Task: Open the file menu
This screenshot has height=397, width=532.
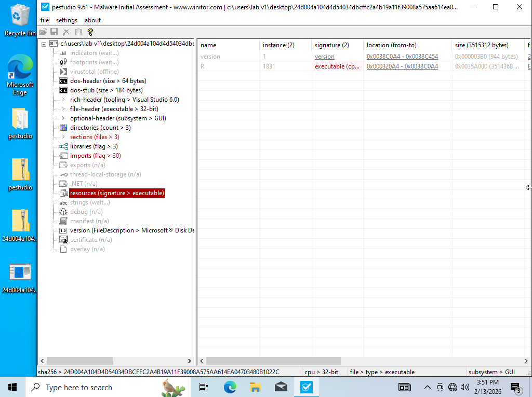Action: [x=45, y=20]
